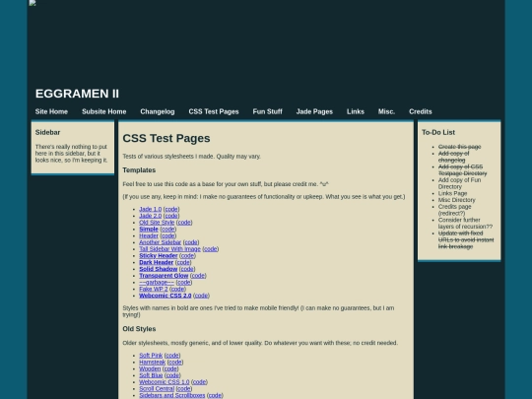This screenshot has width=532, height=399.
Task: View code for Solid Shadow
Action: pos(187,269)
